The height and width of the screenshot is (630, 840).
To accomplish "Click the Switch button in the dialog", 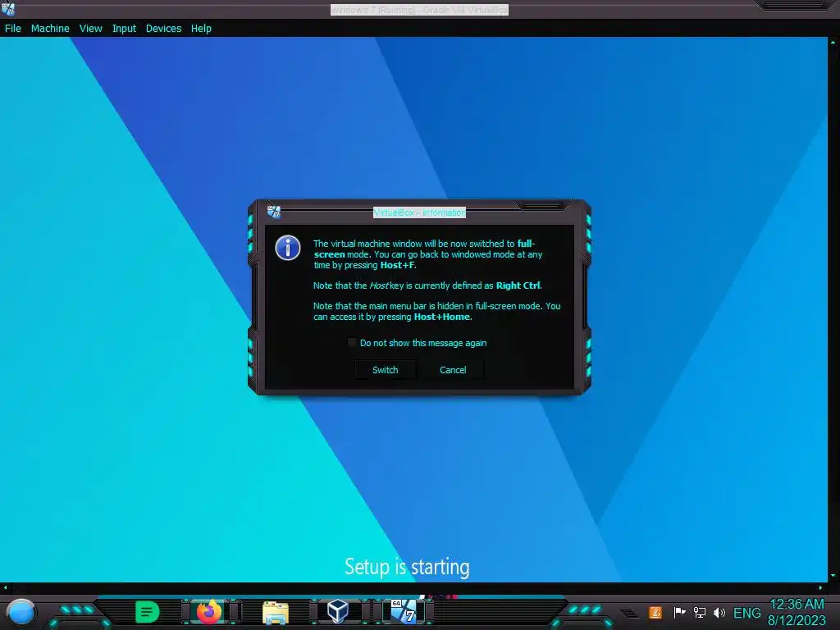I will click(386, 370).
